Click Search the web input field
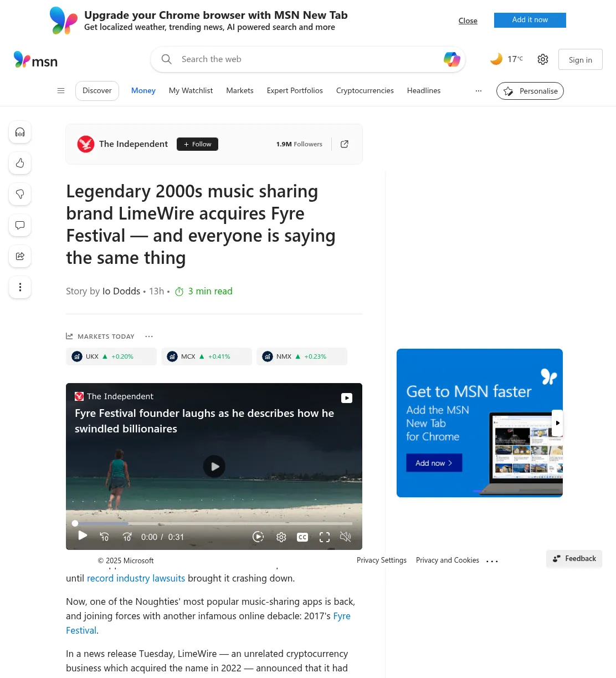Image resolution: width=616 pixels, height=678 pixels. click(x=307, y=59)
